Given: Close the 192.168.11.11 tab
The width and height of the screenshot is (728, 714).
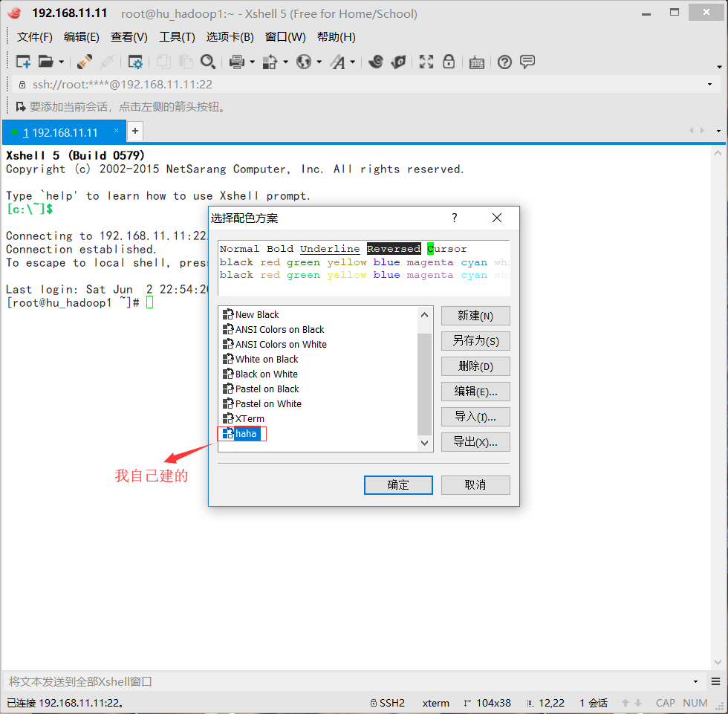Looking at the screenshot, I should pyautogui.click(x=116, y=131).
